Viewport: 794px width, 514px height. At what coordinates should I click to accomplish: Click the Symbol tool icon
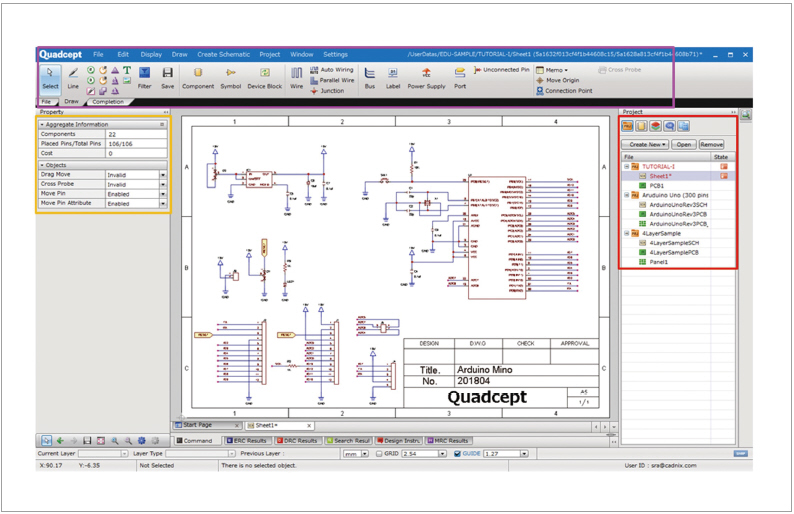tap(231, 77)
